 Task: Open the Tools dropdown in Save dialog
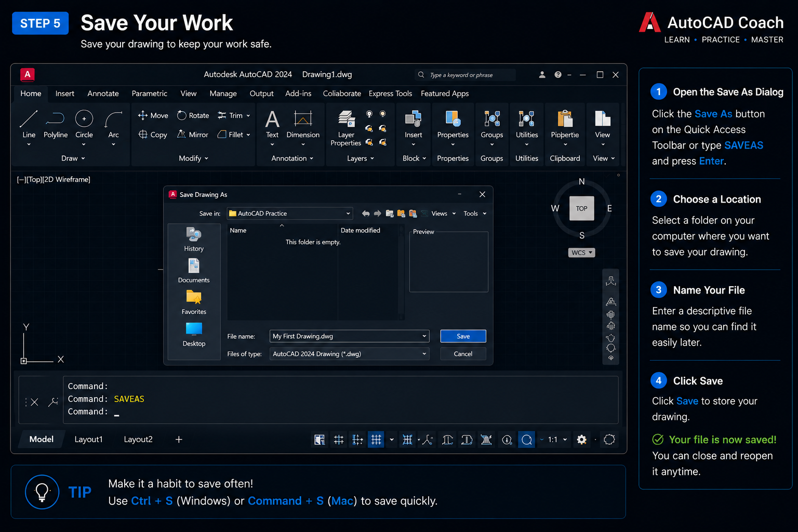(x=475, y=214)
